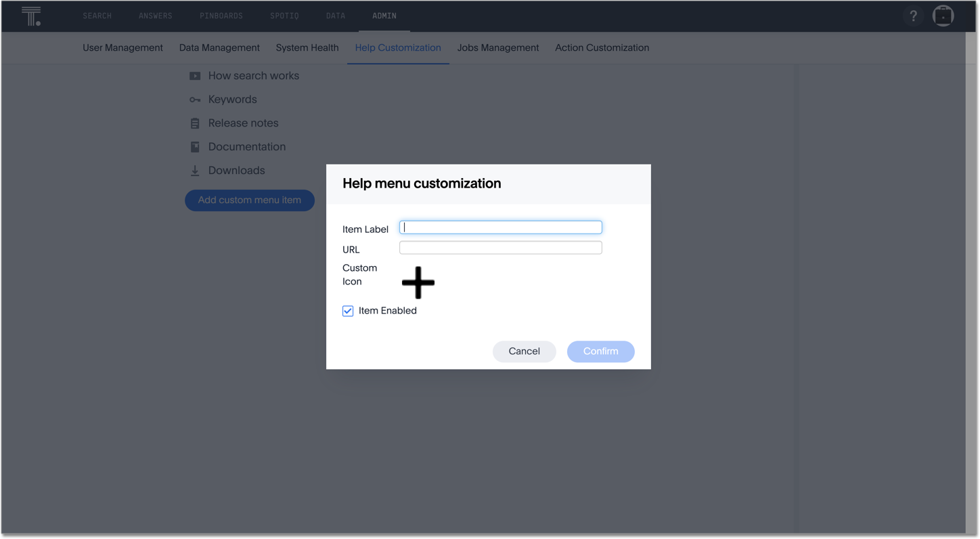Select the Downloads help item

click(237, 171)
